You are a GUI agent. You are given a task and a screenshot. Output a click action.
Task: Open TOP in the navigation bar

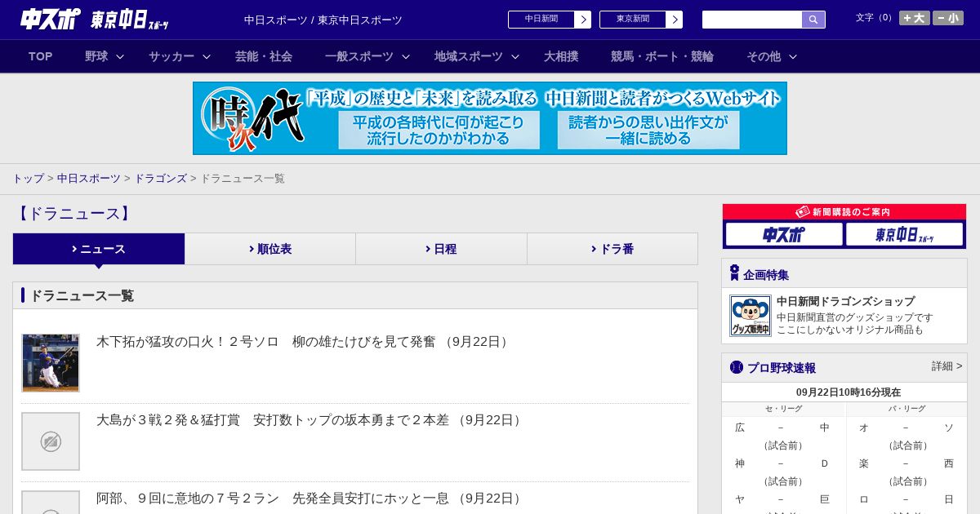coord(40,56)
